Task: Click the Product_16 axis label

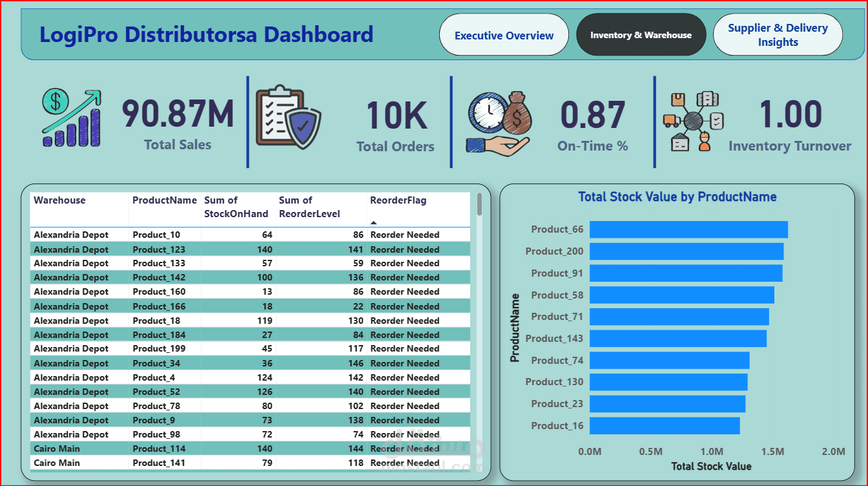Action: (x=557, y=425)
